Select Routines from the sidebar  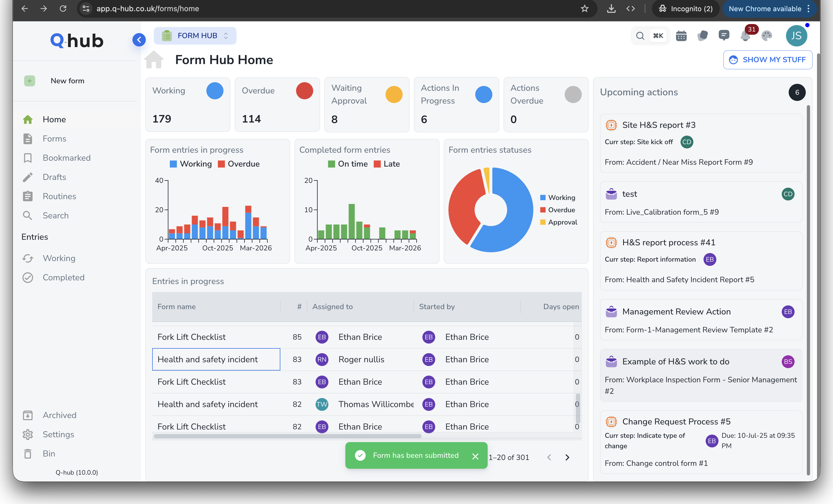[x=59, y=196]
